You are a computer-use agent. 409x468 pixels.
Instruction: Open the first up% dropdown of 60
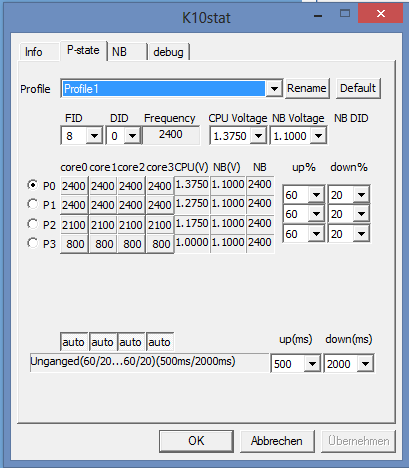(x=316, y=194)
